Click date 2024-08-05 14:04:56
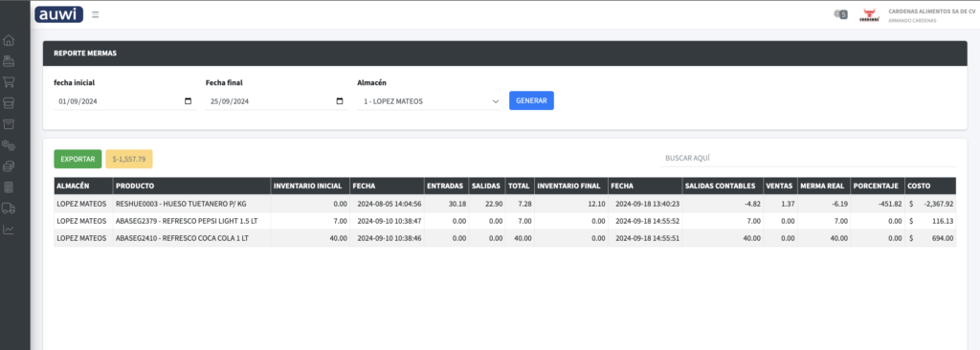Image resolution: width=980 pixels, height=350 pixels. [389, 204]
